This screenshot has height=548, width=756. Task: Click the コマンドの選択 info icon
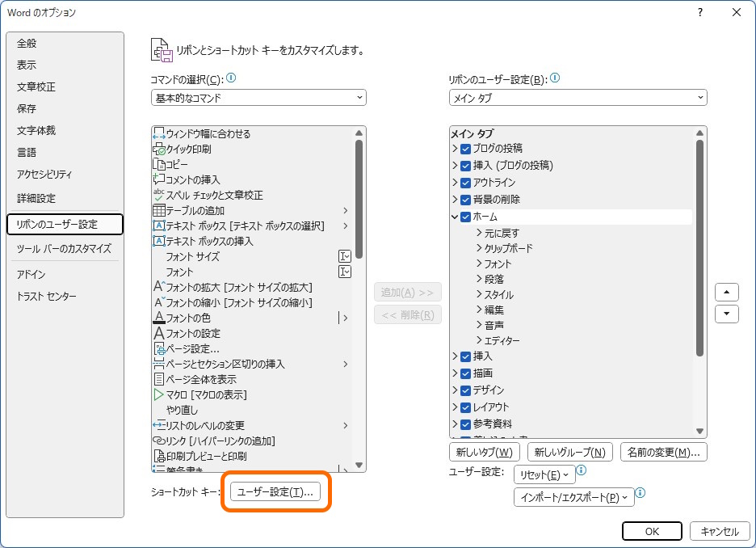click(x=230, y=78)
